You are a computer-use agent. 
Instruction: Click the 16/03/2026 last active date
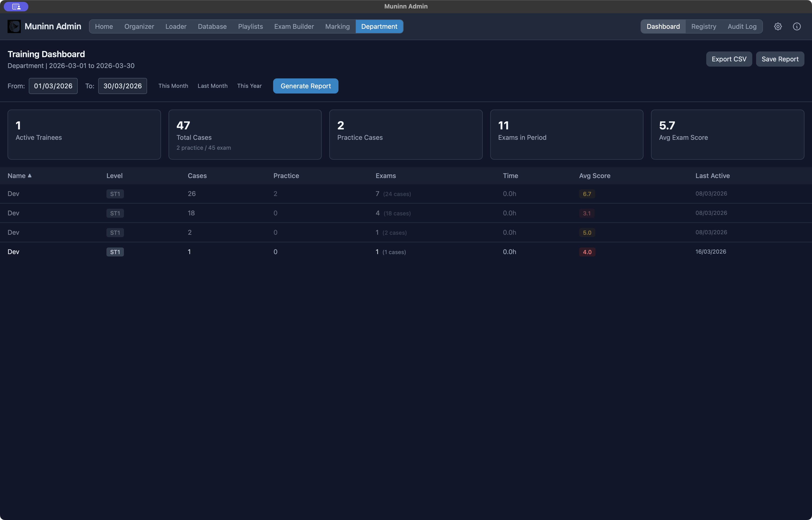(711, 251)
